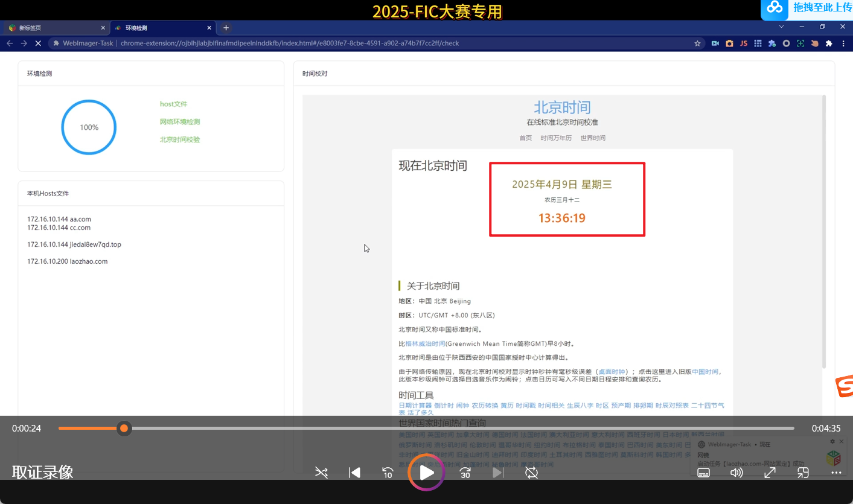
Task: Open the 生辰八字 tool link
Action: pyautogui.click(x=580, y=406)
